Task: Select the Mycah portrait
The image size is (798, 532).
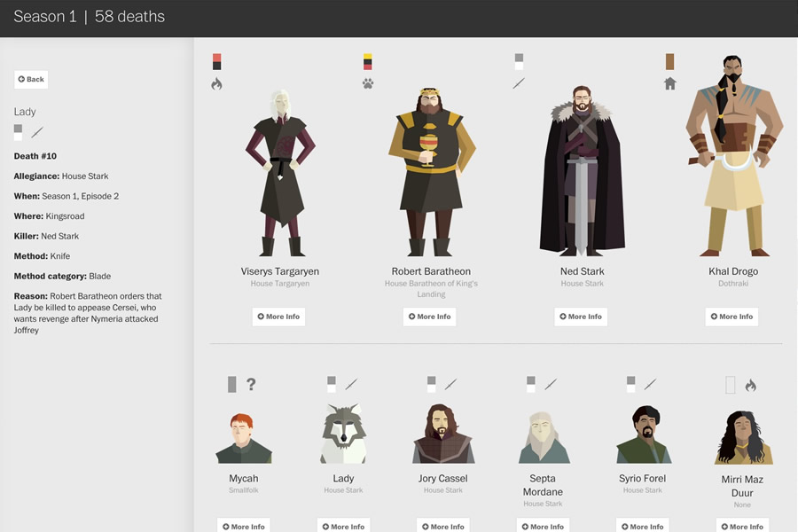Action: [244, 438]
